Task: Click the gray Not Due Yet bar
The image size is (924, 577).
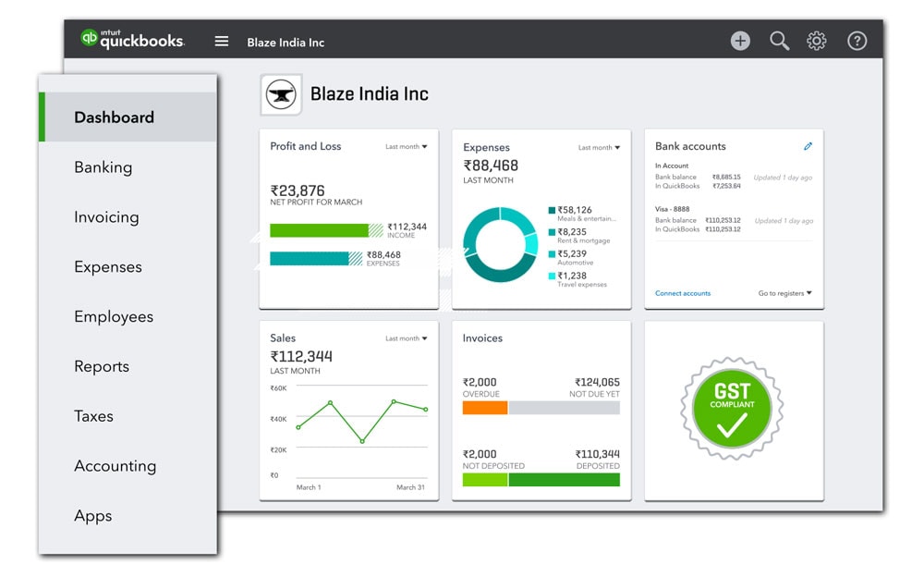Action: pyautogui.click(x=565, y=408)
